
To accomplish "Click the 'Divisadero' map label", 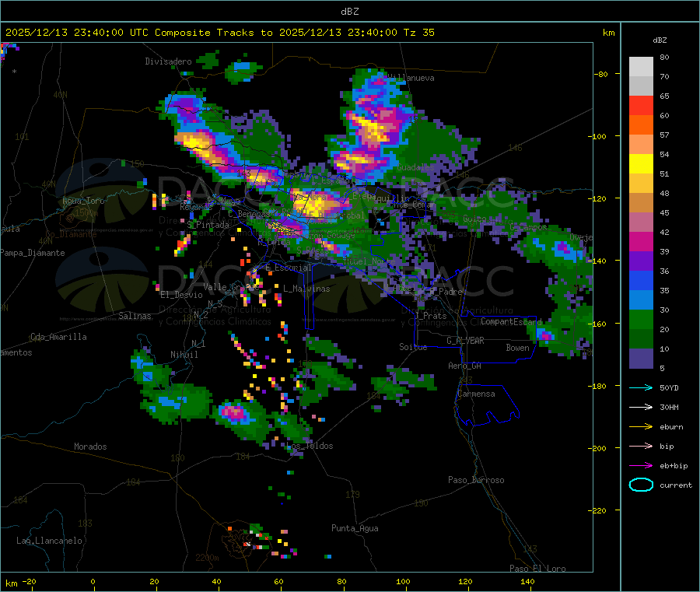I will coord(168,61).
